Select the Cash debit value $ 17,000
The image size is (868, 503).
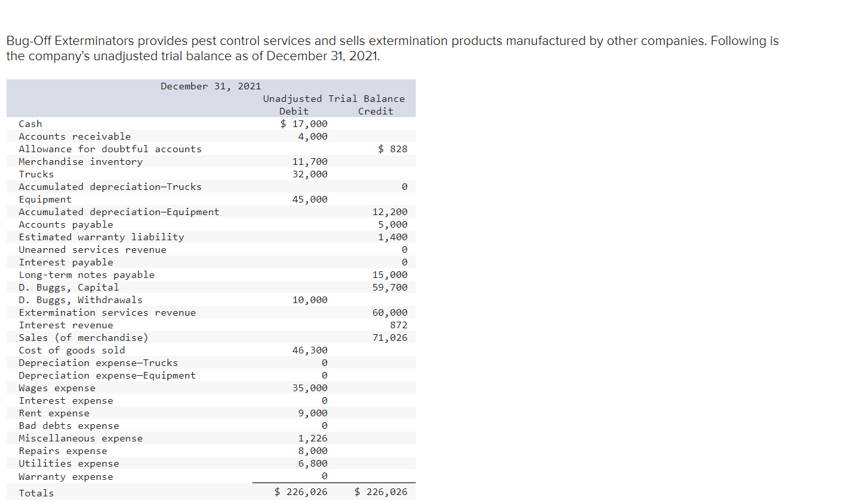[304, 124]
